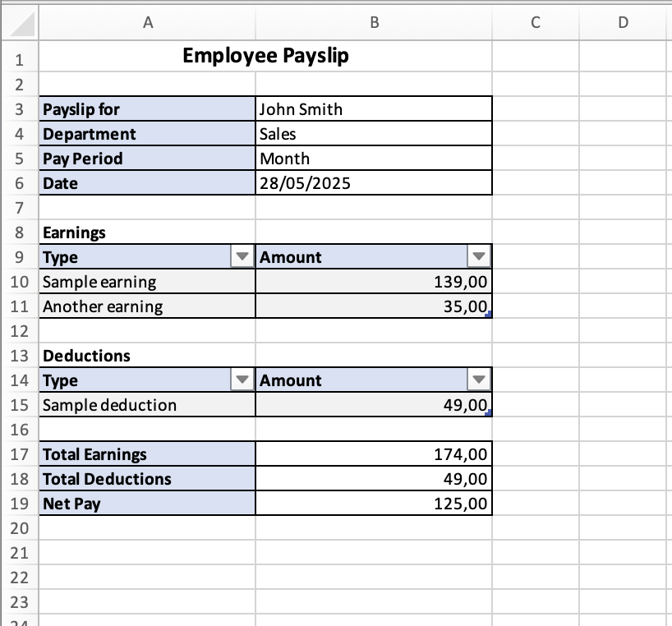Screen dimensions: 672x626
Task: Select the Sample deduction cell
Action: pyautogui.click(x=147, y=404)
